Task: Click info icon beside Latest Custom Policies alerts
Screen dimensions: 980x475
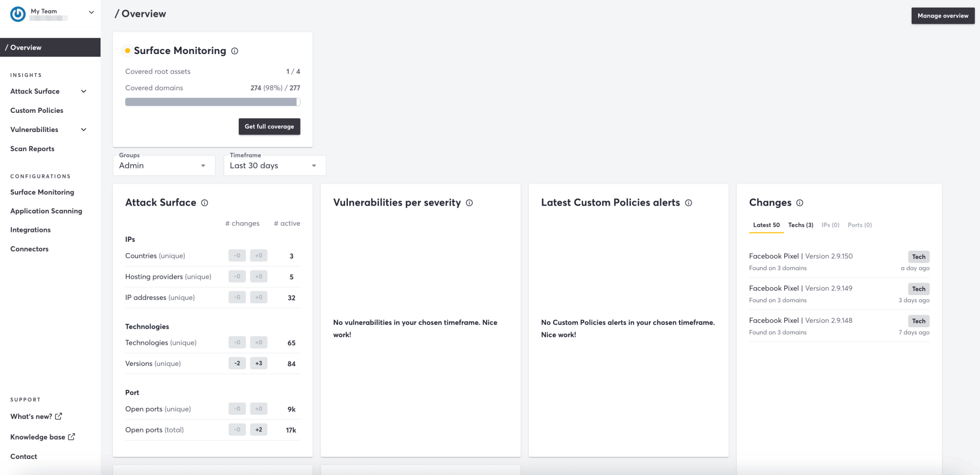Action: coord(688,203)
